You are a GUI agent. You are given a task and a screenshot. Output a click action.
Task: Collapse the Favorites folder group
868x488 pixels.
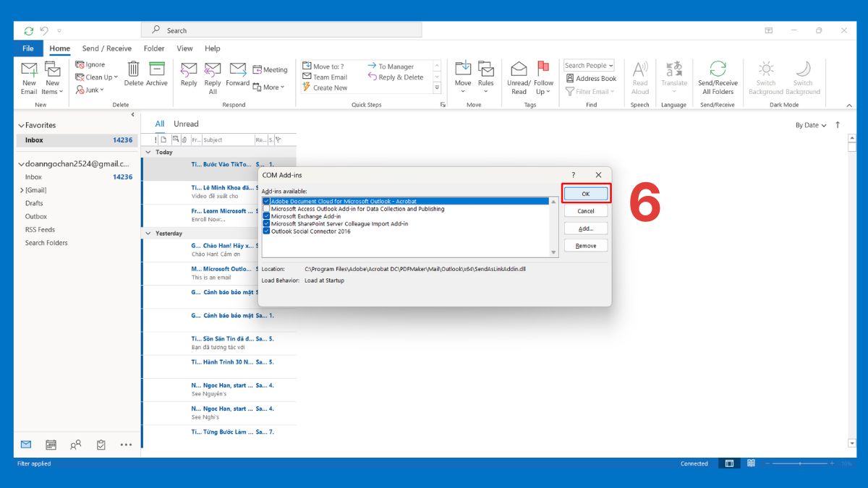21,125
